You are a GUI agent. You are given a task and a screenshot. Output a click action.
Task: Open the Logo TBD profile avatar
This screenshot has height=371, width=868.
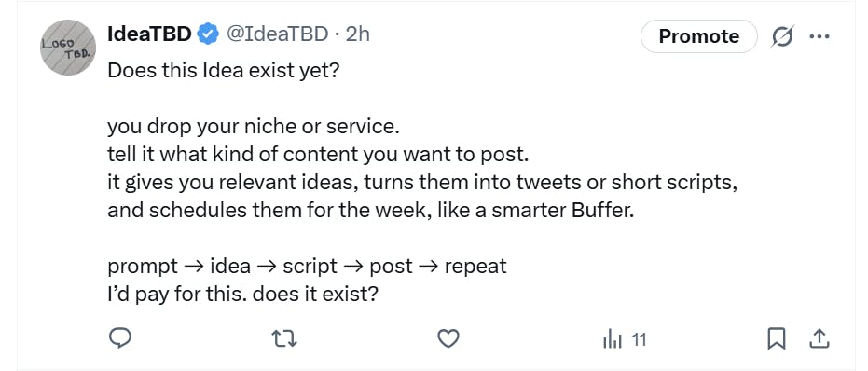pyautogui.click(x=68, y=48)
